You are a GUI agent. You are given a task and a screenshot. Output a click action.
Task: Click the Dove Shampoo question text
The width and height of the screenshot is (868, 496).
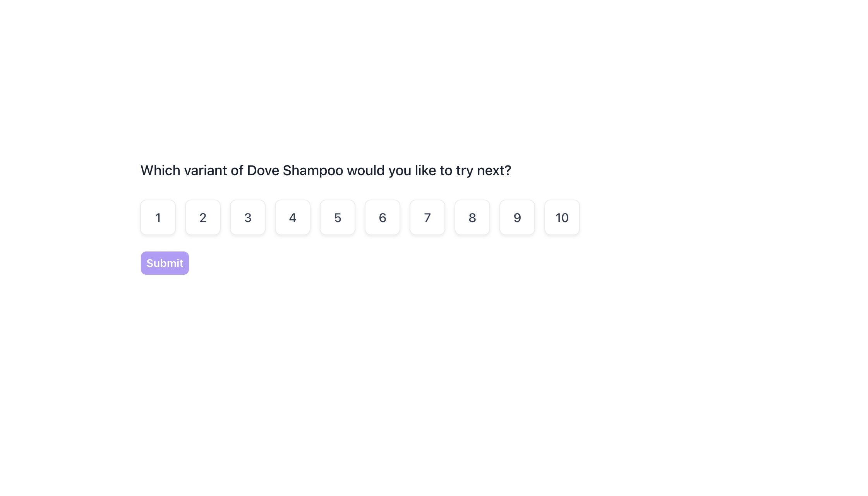326,170
